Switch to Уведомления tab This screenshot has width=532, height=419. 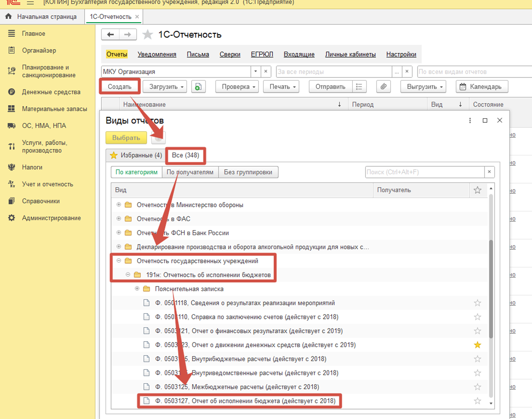coord(157,54)
